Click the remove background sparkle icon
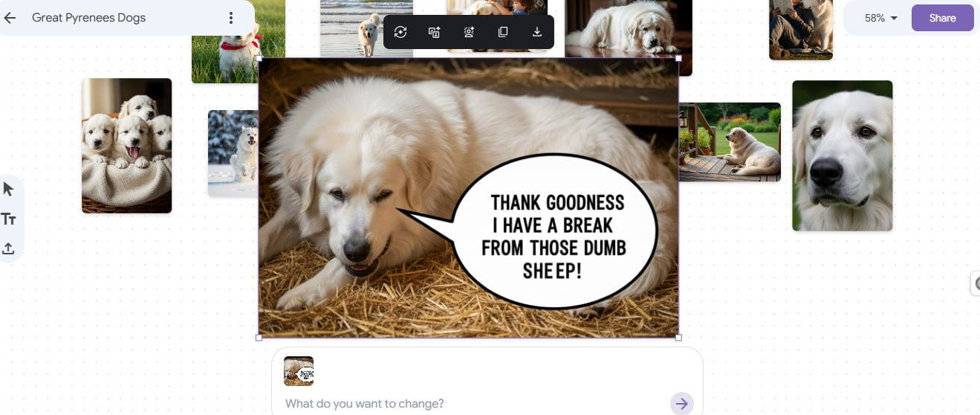 point(469,32)
